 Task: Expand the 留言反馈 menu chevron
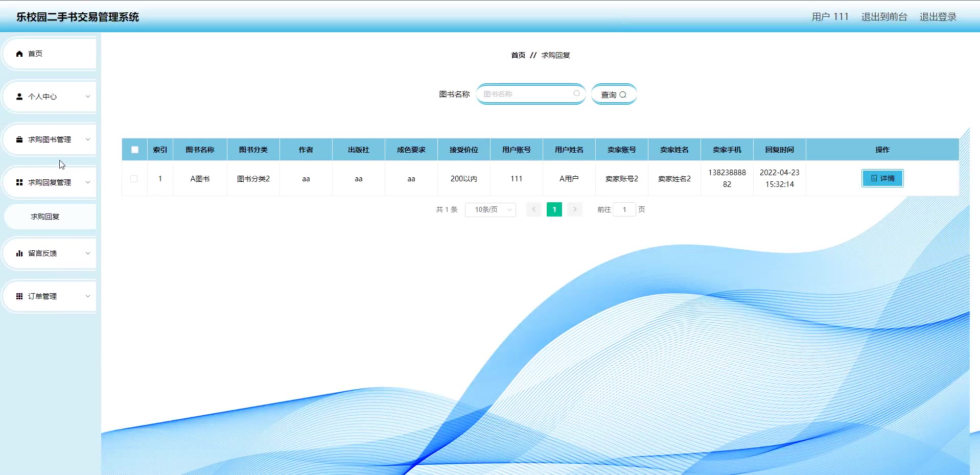pyautogui.click(x=88, y=253)
